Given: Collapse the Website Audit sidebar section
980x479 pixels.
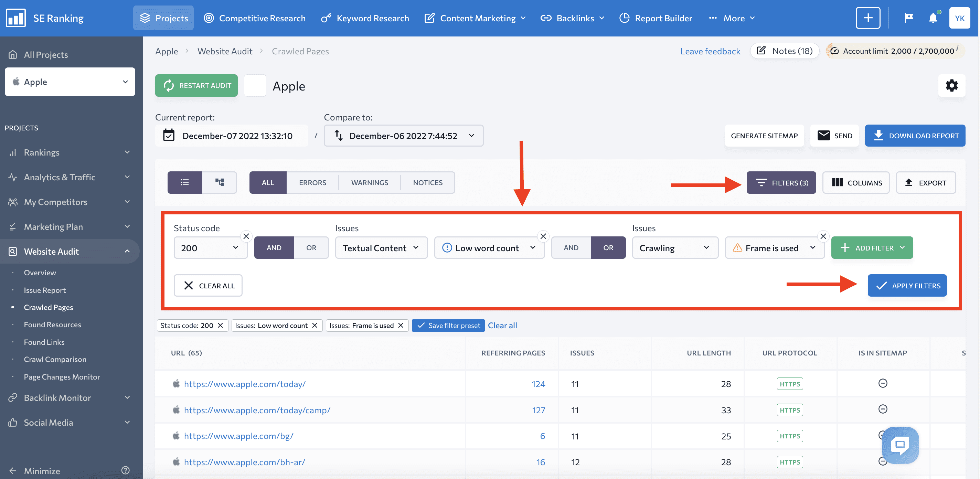Looking at the screenshot, I should (70, 251).
